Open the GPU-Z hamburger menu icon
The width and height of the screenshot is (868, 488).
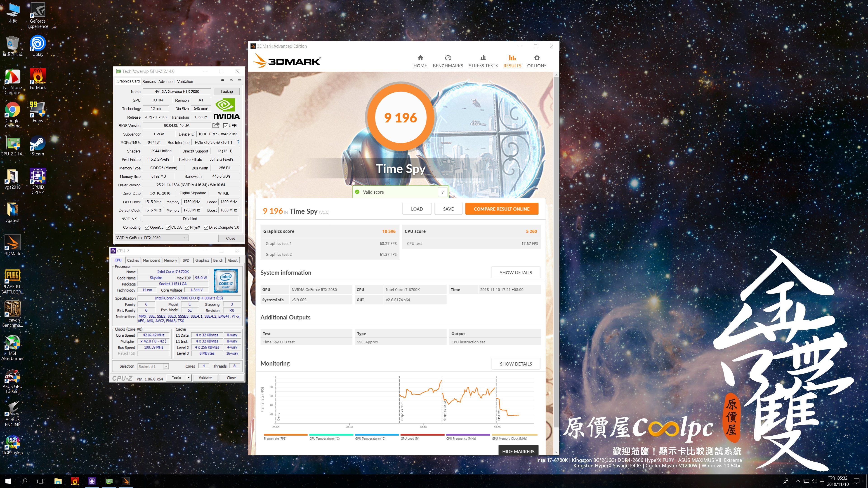(240, 80)
